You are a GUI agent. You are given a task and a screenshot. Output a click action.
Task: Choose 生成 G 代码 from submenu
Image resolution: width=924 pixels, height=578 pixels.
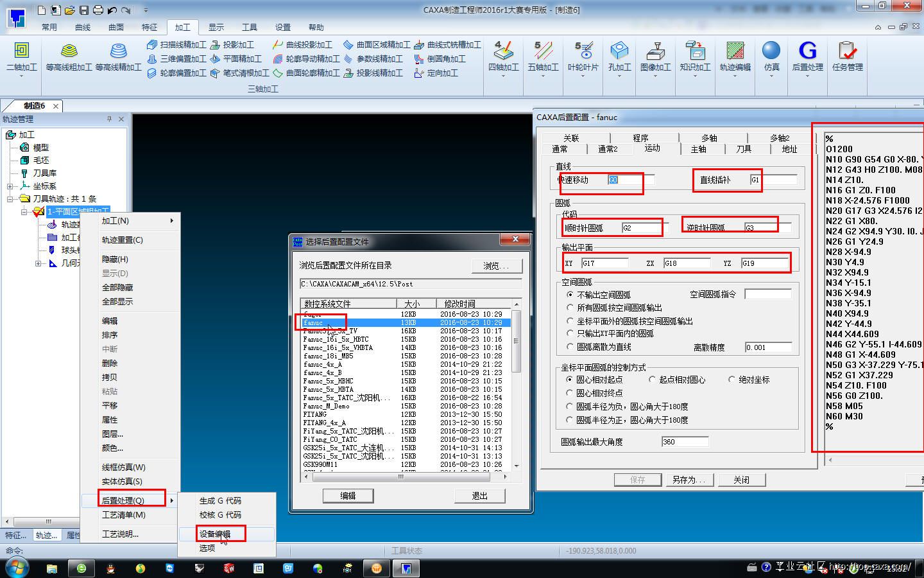220,501
